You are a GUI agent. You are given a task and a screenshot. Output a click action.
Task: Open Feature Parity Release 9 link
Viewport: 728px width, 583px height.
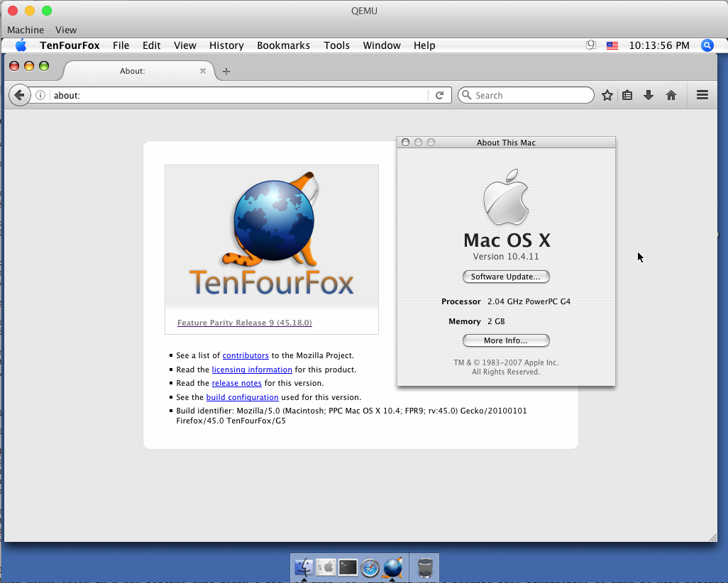[245, 323]
